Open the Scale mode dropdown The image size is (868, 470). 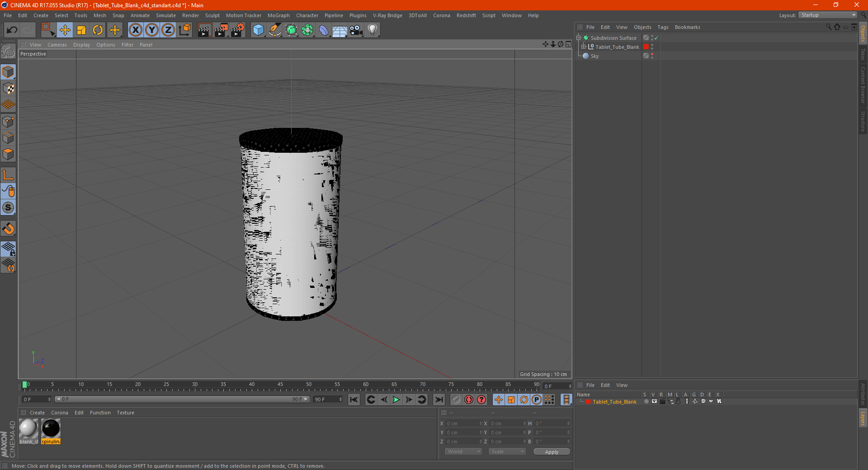tap(507, 451)
